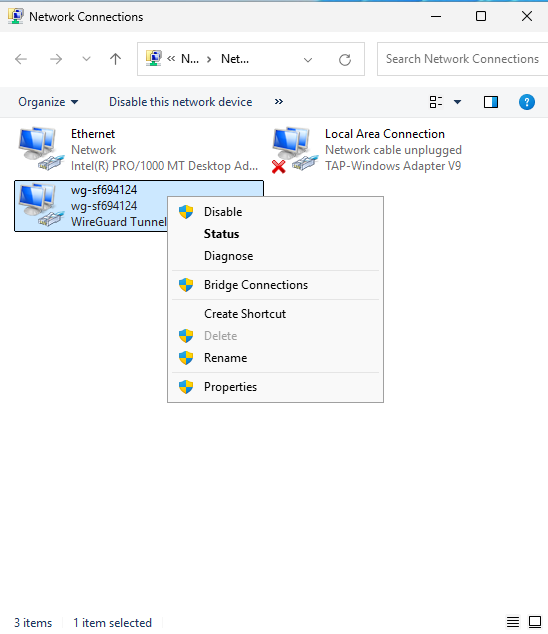Click the 'N...' breadcrumb segment
548x634 pixels.
[190, 59]
